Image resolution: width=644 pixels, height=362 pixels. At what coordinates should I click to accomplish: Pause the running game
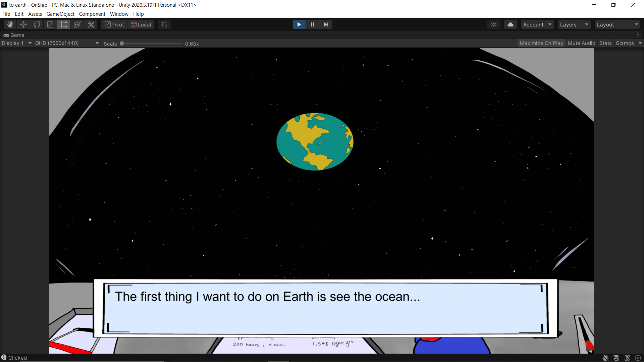click(x=312, y=24)
